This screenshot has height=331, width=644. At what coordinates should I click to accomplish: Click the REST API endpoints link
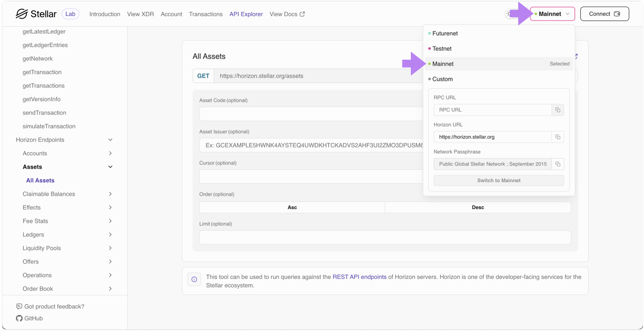coord(359,277)
